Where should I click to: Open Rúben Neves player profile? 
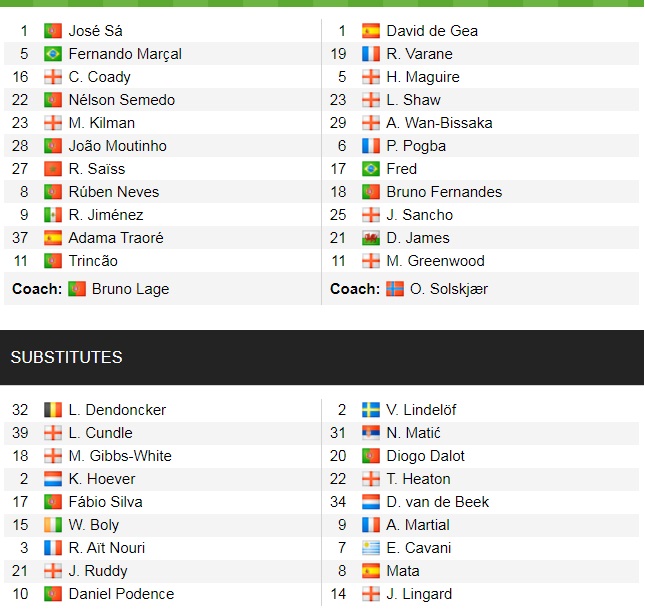pos(114,192)
